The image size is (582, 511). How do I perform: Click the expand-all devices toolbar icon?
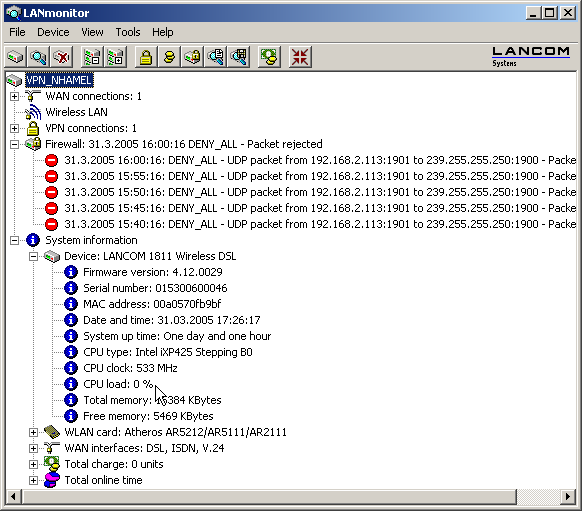click(x=115, y=57)
